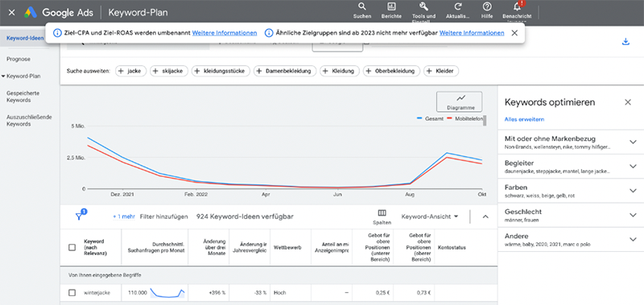Tick the checkbox for 'winterjacke' row
The height and width of the screenshot is (305, 644).
[72, 293]
